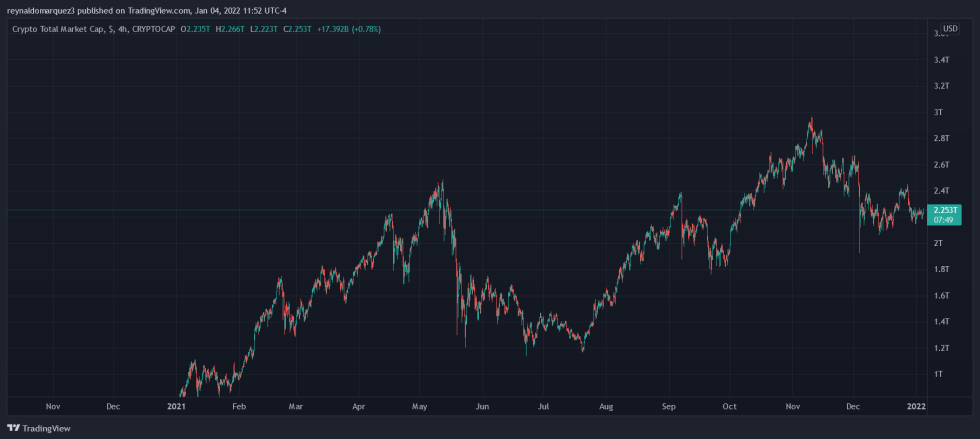Click the 2022 year label on time axis

(x=917, y=406)
